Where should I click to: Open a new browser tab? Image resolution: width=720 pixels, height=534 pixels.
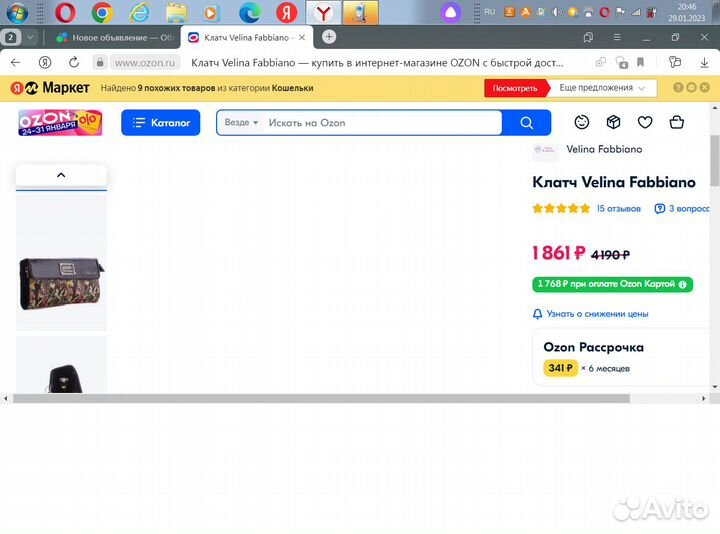[329, 37]
